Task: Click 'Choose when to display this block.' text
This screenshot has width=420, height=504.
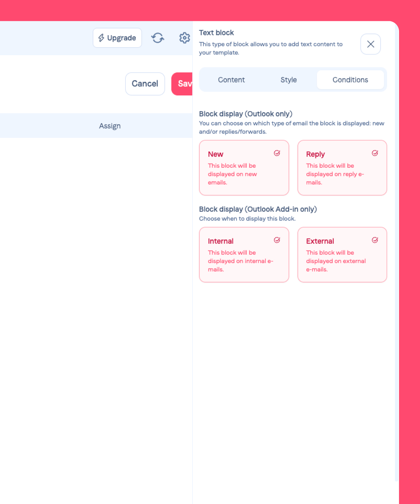Action: [x=247, y=218]
